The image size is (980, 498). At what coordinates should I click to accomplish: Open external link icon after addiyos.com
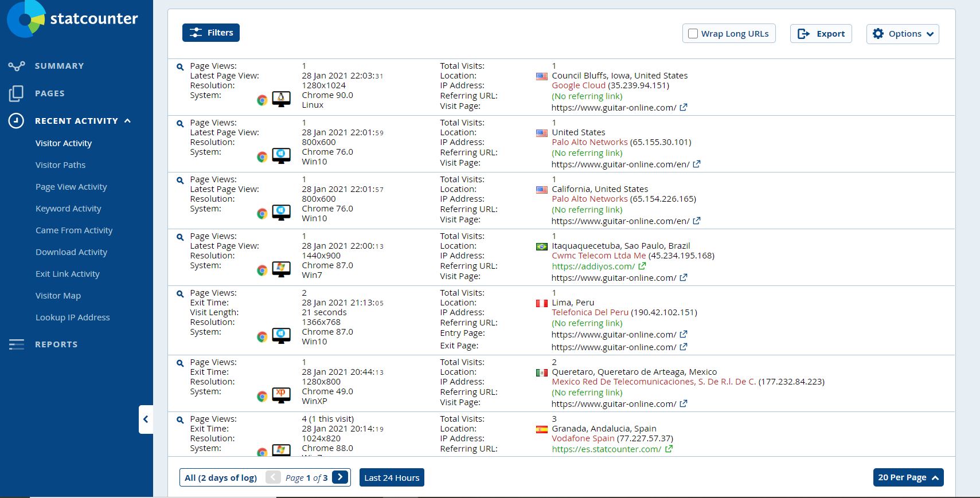click(x=642, y=266)
